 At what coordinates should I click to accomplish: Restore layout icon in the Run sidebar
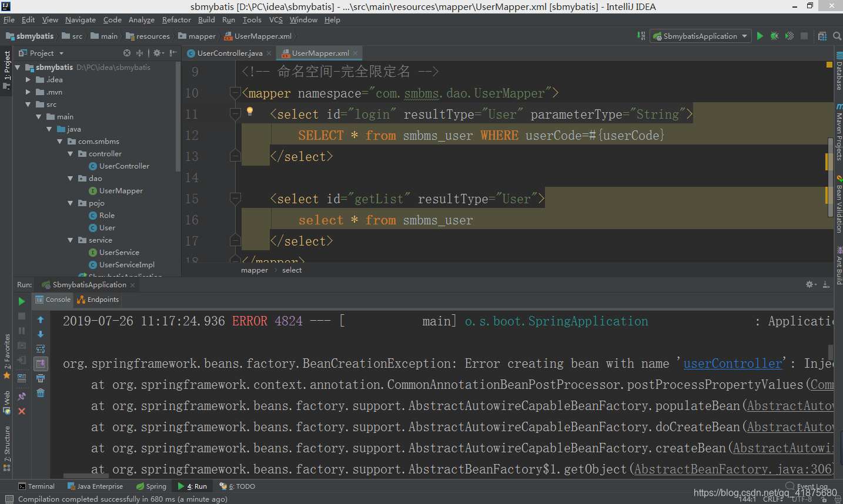pos(22,378)
